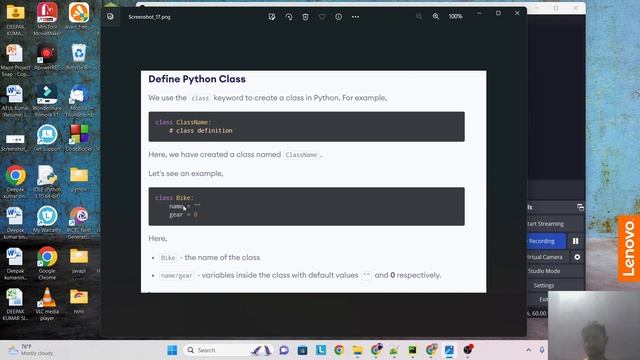
Task: Click the zoom in magnifier in Photos
Action: point(436,16)
